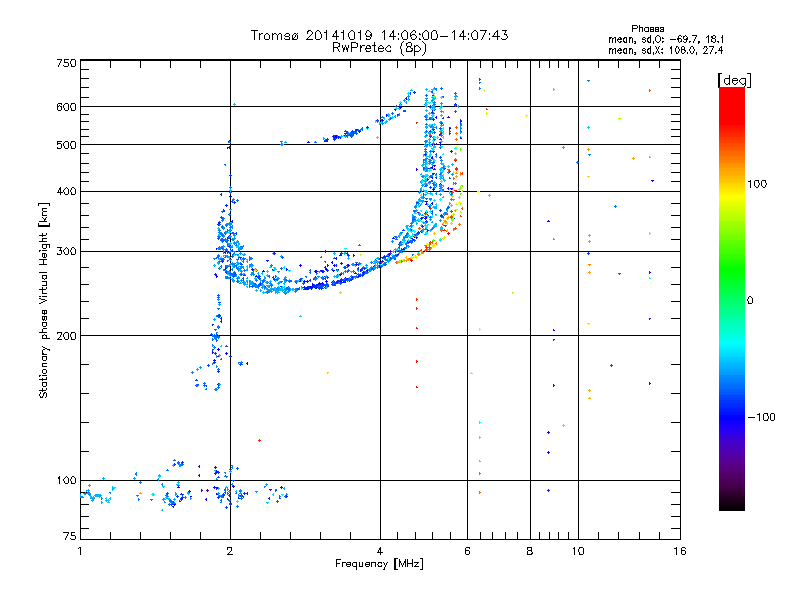Click the '[deg]' colorbar unit label
Screen dimensions: 800x600
[x=734, y=80]
